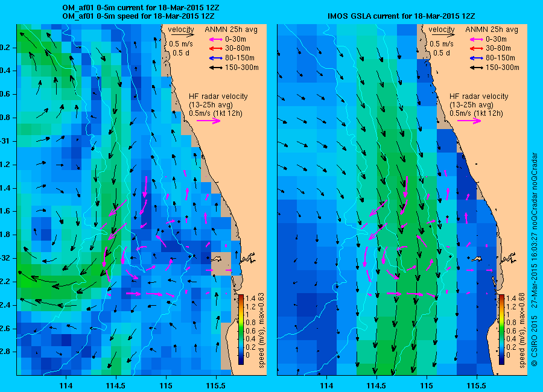
Task: Click the OM_af01 0-5m speed title line
Action: click(x=138, y=16)
